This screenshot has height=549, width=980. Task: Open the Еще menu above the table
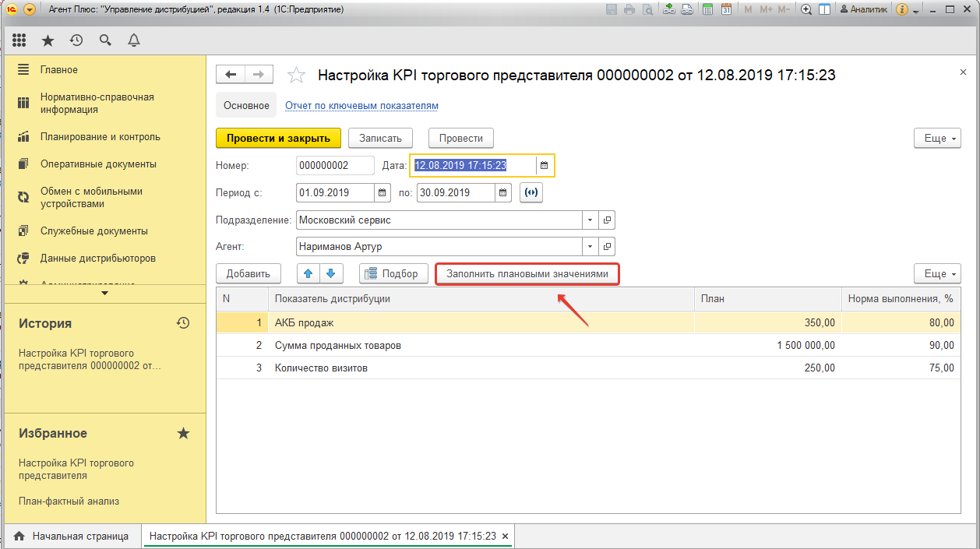click(937, 273)
